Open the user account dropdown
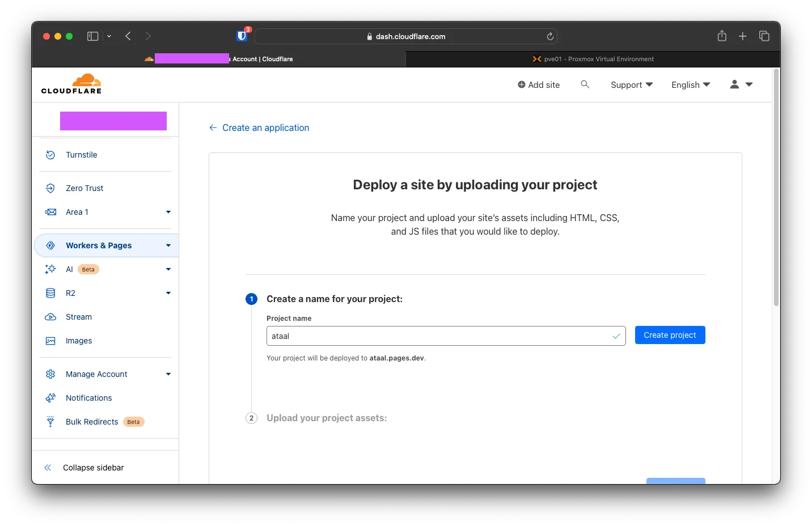Viewport: 812px width, 526px height. pyautogui.click(x=741, y=84)
